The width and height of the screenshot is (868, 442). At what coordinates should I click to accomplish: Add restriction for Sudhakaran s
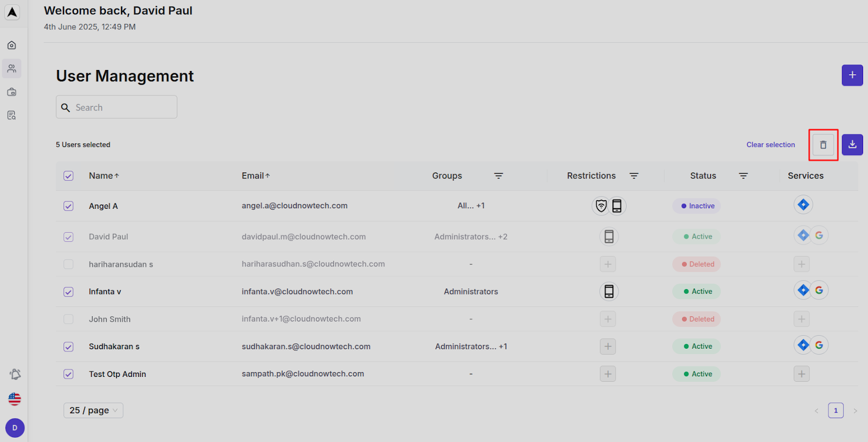point(608,347)
